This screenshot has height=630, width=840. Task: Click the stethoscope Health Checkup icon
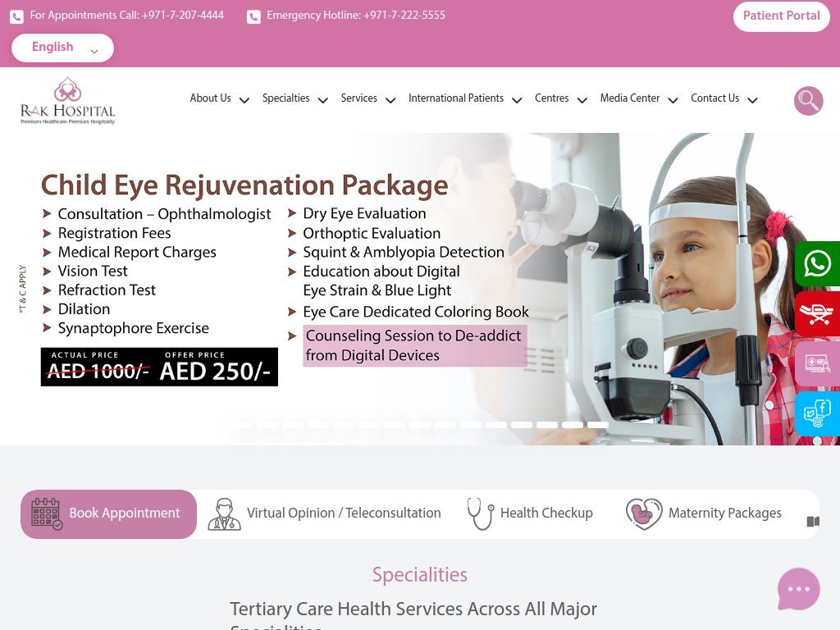pos(481,514)
